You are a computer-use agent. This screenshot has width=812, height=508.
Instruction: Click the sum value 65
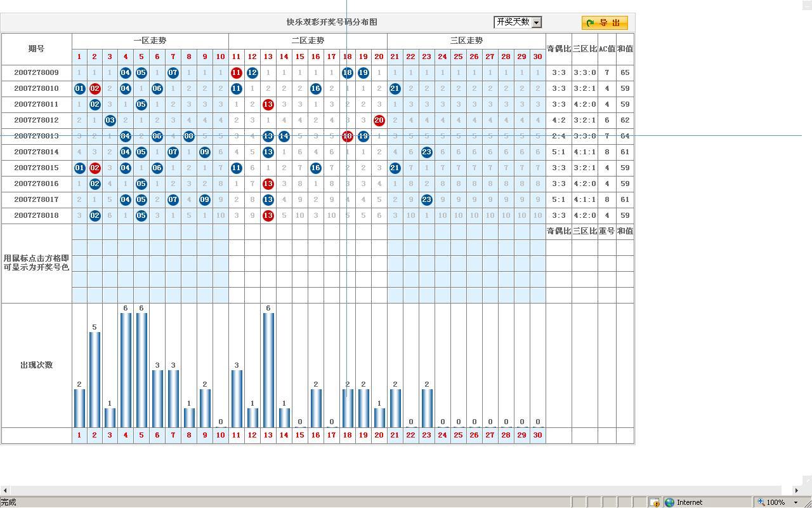[625, 73]
